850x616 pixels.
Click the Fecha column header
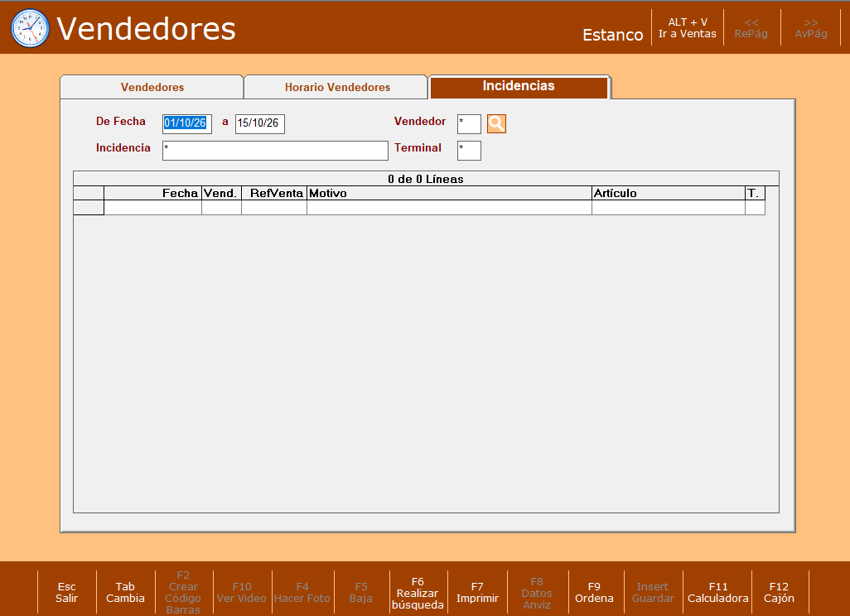tap(153, 194)
